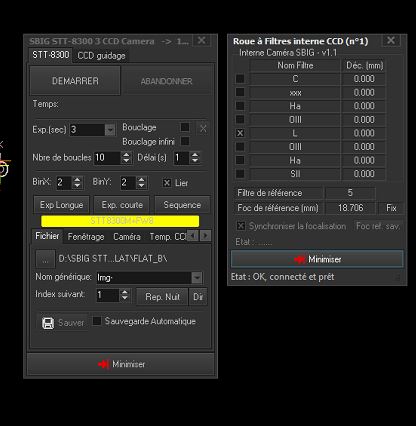Click the Déc. value for SII filter
Viewport: 416px width, 426px height.
(x=364, y=174)
